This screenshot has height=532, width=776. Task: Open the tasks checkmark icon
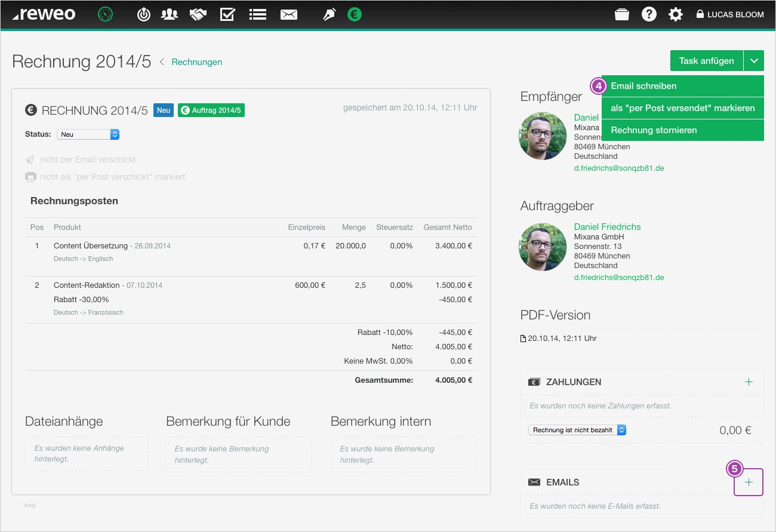[x=227, y=14]
